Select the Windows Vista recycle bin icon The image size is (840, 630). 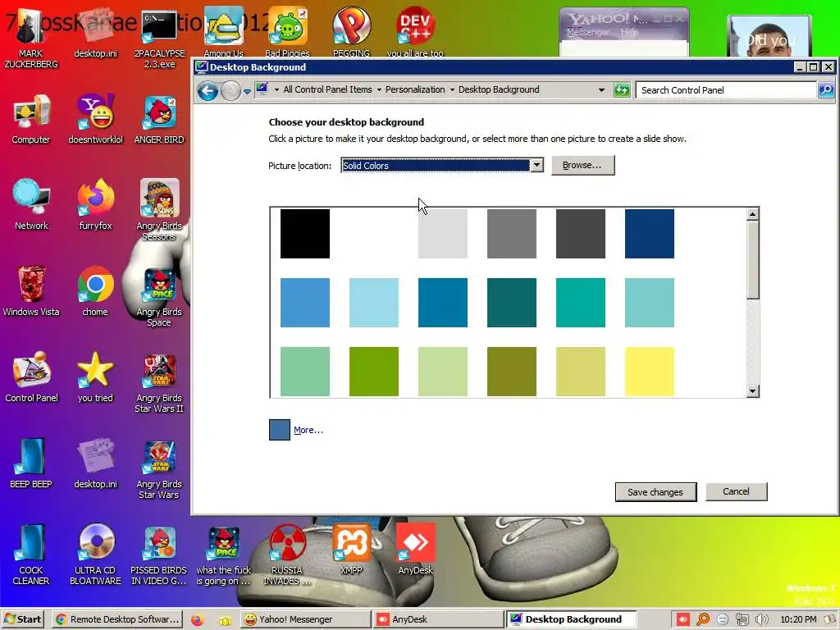[31, 291]
